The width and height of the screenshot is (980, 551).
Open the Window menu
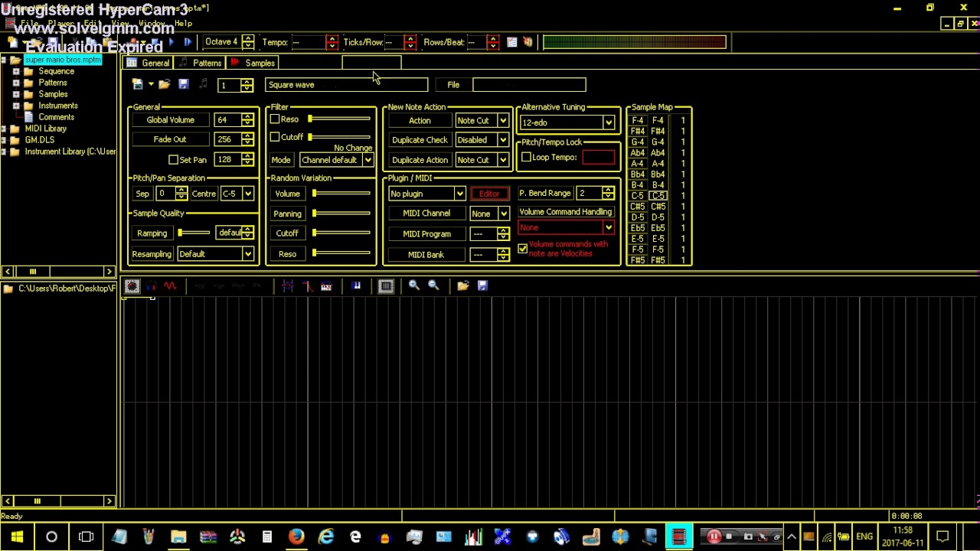coord(152,24)
